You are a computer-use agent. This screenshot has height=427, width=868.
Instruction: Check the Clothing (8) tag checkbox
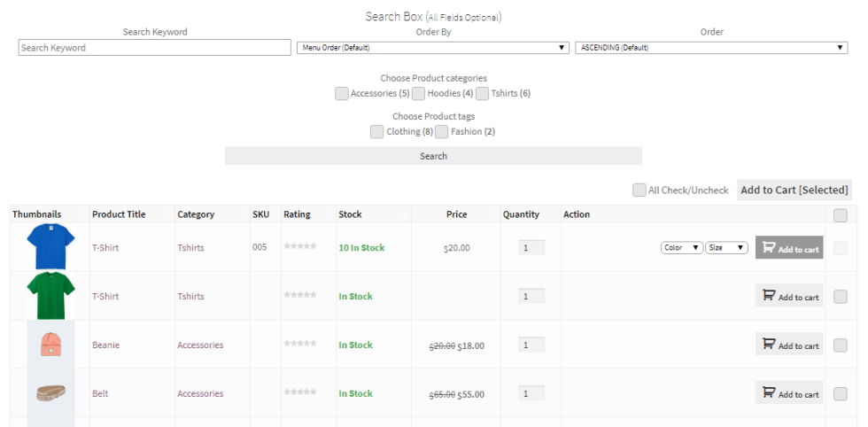[x=377, y=132]
